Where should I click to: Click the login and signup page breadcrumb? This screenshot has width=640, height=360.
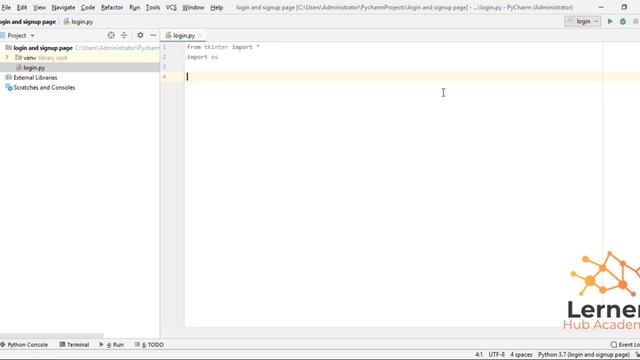[x=28, y=22]
